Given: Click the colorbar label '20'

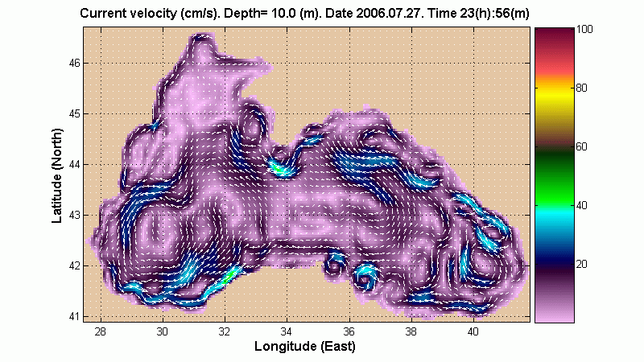Looking at the screenshot, I should coord(581,264).
